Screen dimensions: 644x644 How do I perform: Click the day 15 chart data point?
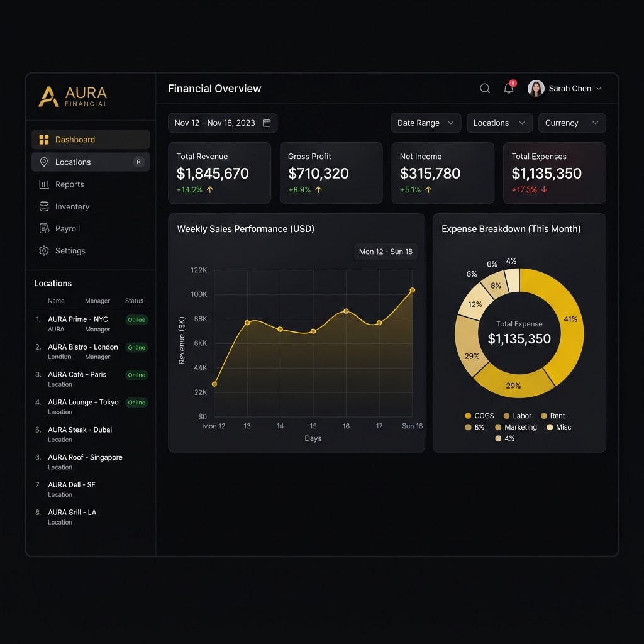tap(313, 331)
